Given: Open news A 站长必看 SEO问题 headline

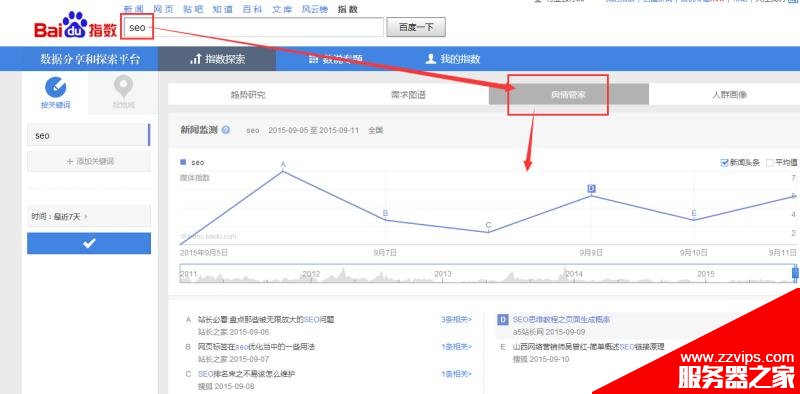Looking at the screenshot, I should pos(266,319).
